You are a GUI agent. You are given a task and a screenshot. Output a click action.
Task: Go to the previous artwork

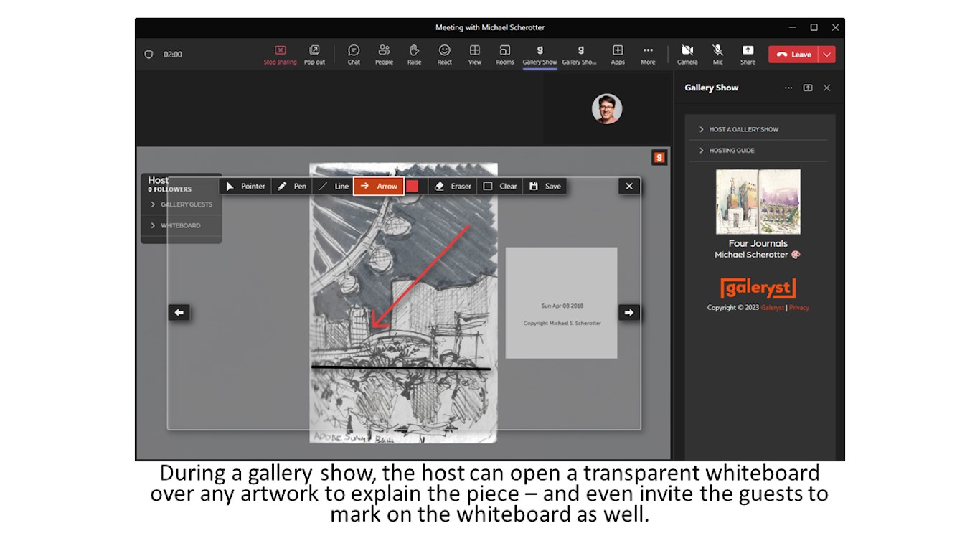pos(179,312)
